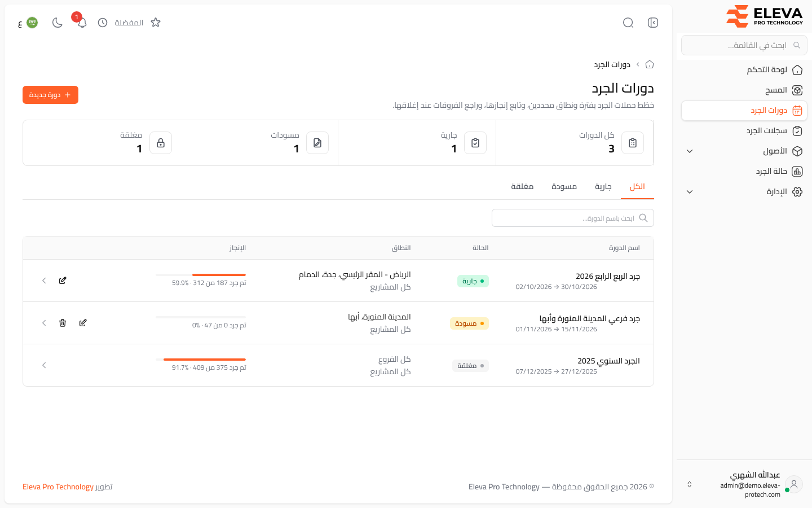Open row الجرد السنوي 2025
812x508 pixels.
click(338, 365)
